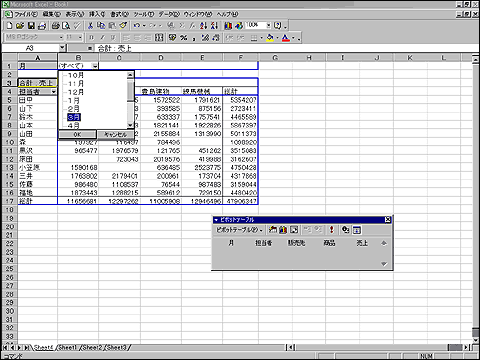This screenshot has width=480, height=360.
Task: Open the 表示 (View) menu
Action: [75, 14]
